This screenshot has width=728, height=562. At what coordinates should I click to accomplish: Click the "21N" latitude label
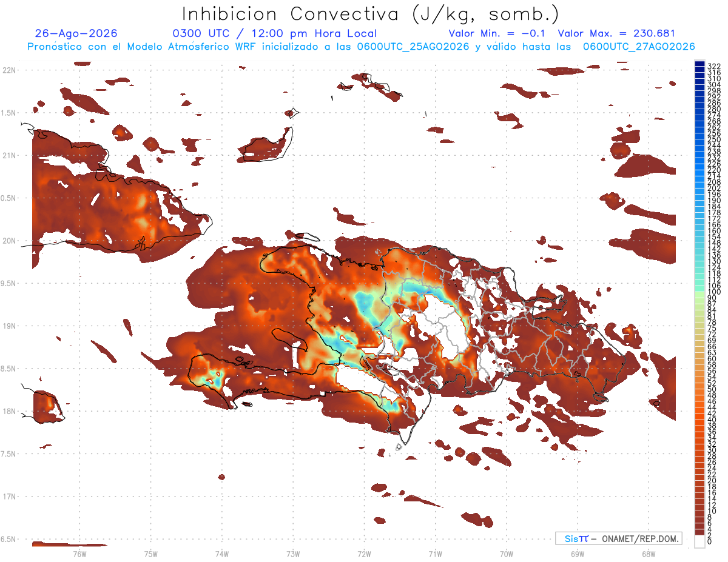[8, 155]
